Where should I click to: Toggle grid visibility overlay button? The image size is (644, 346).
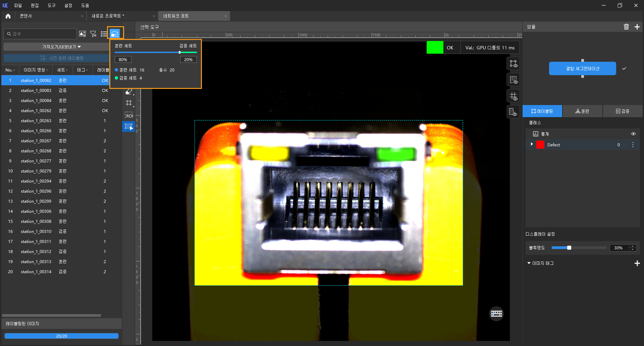514,96
